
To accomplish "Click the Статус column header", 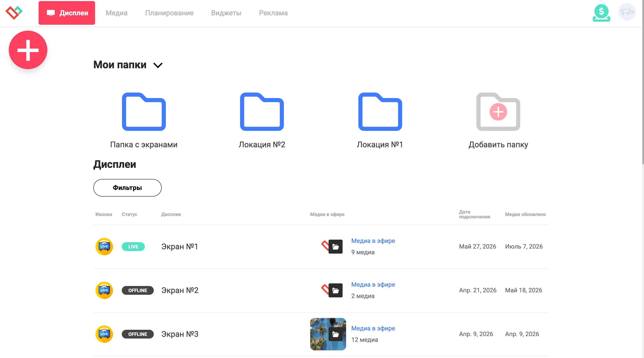I will coord(129,214).
